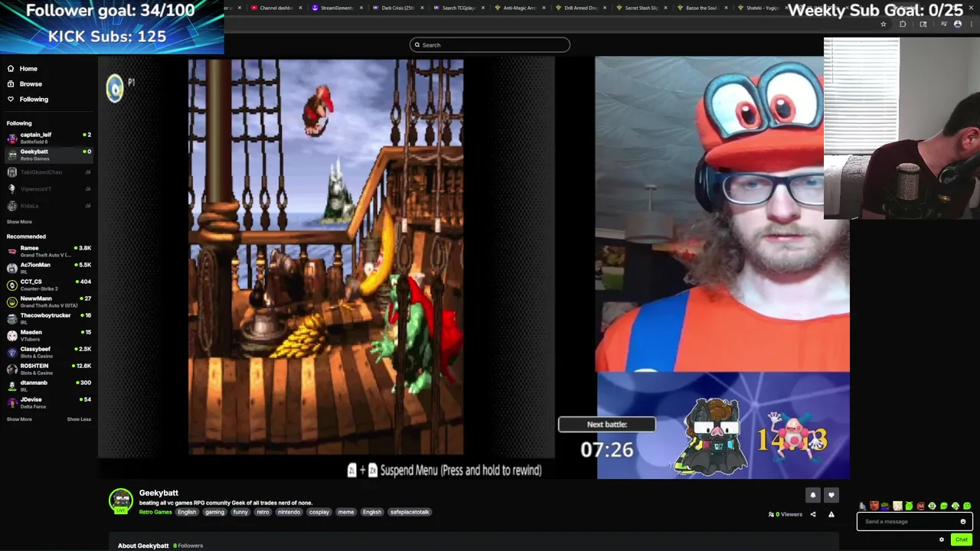Open chat settings gear icon
The height and width of the screenshot is (551, 980).
coord(942,540)
